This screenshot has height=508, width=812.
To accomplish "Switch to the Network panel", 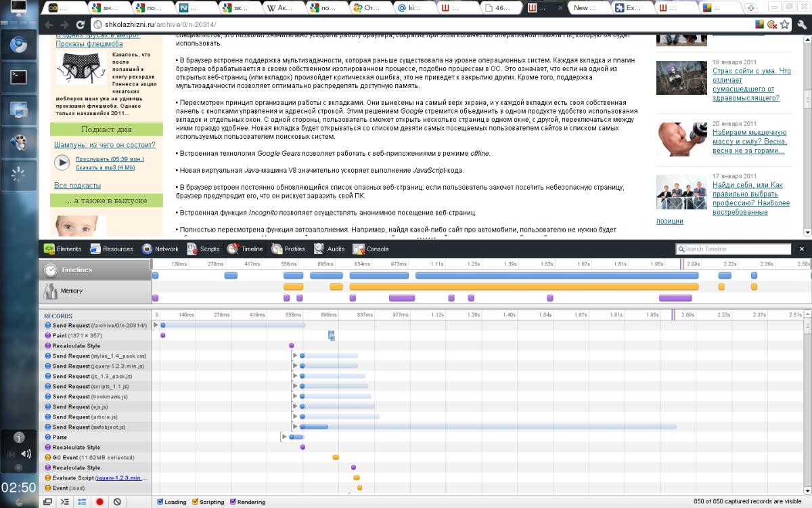I will point(160,249).
